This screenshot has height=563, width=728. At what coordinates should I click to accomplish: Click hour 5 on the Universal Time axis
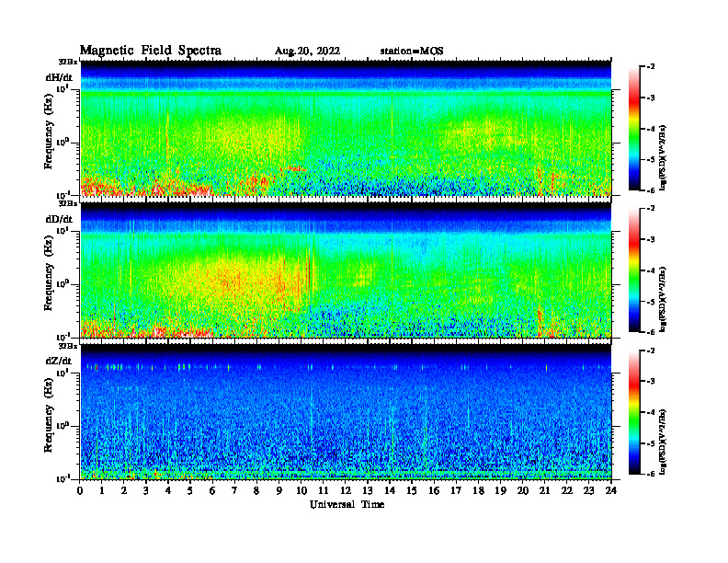click(190, 491)
